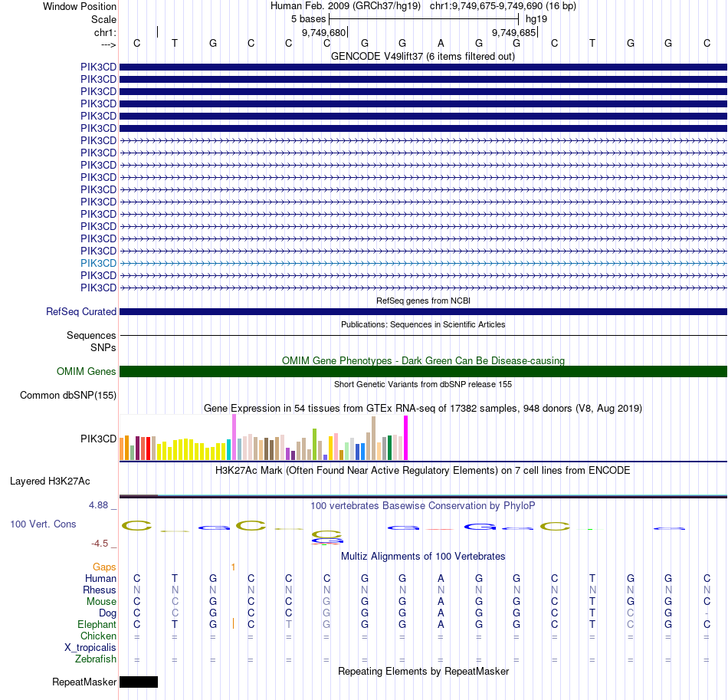Click 'Multiz Alignments of 100 Vertebrates' title
This screenshot has height=700, width=728.
pos(423,557)
